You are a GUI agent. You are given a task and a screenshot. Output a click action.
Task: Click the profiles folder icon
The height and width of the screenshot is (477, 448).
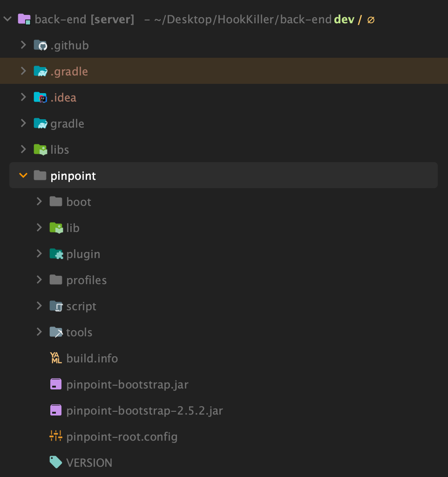pyautogui.click(x=56, y=280)
